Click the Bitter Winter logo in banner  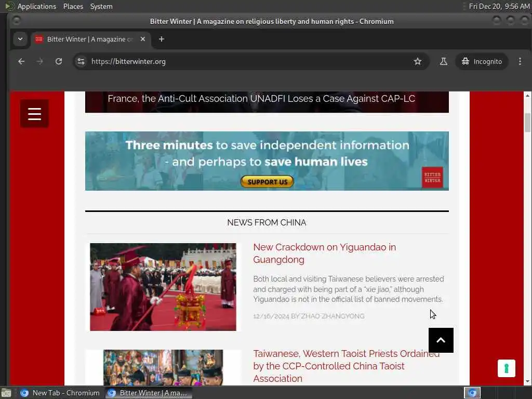[x=432, y=178]
